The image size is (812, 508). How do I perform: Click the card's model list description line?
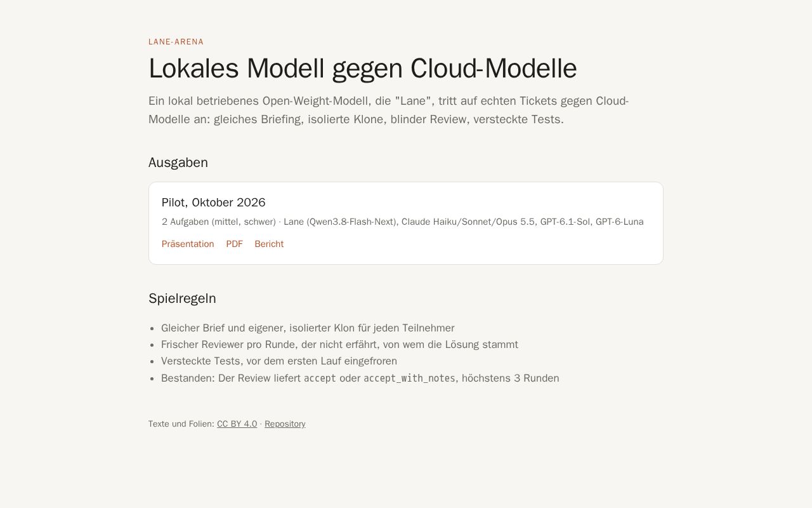coord(402,222)
